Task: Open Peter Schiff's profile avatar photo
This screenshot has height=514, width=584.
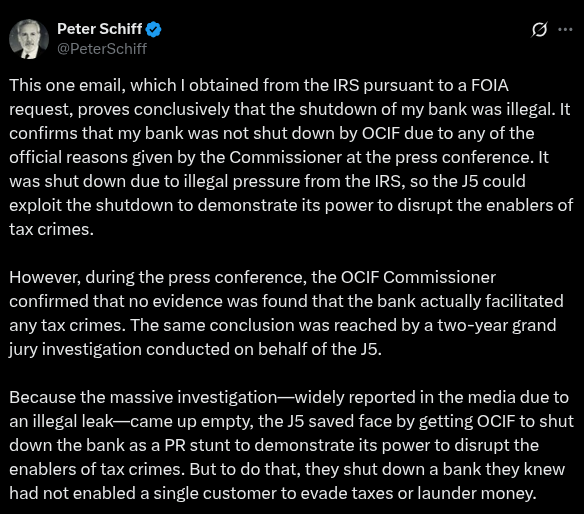Action: (29, 39)
